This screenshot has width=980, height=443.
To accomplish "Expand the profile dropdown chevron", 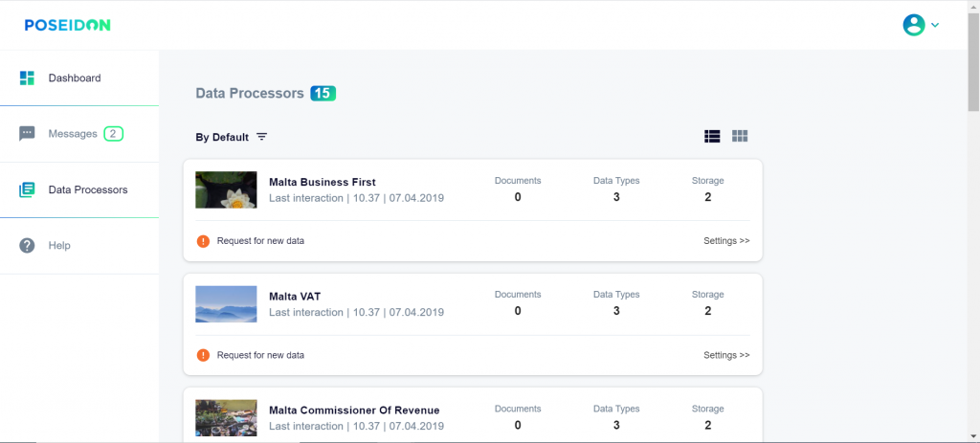I will point(935,26).
